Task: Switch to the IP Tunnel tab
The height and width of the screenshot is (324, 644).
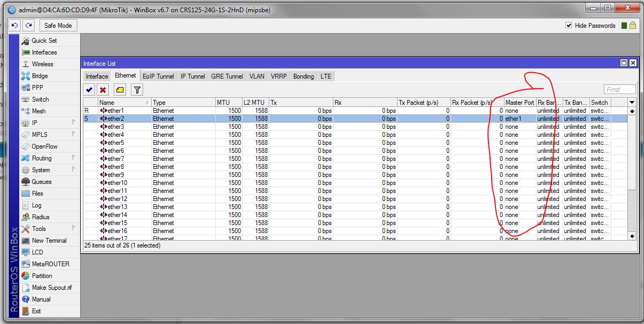Action: [x=192, y=76]
